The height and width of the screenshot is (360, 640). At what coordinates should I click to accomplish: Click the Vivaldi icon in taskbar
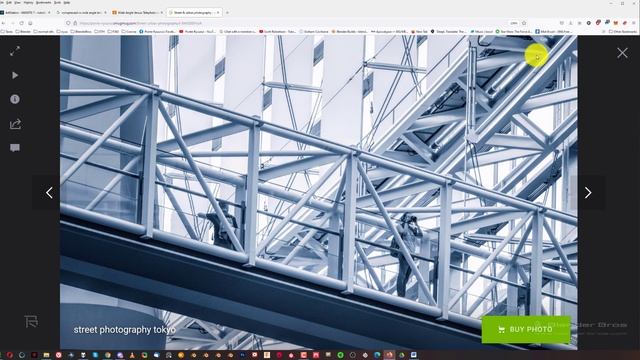58,355
